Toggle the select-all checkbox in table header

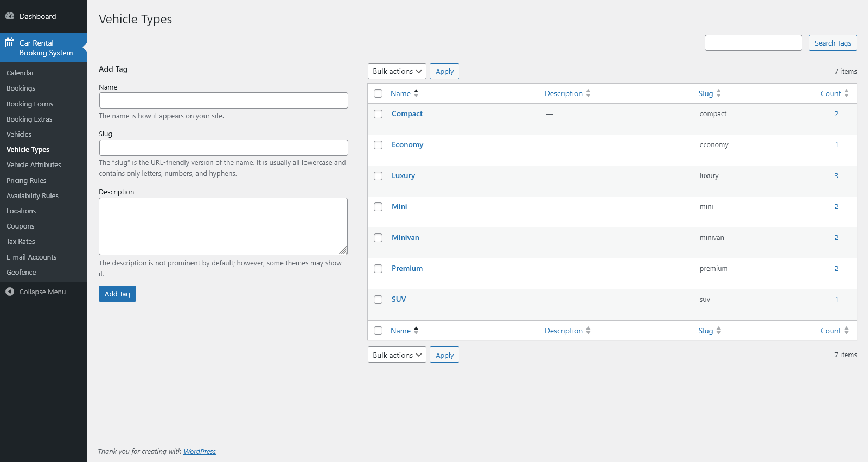click(378, 93)
